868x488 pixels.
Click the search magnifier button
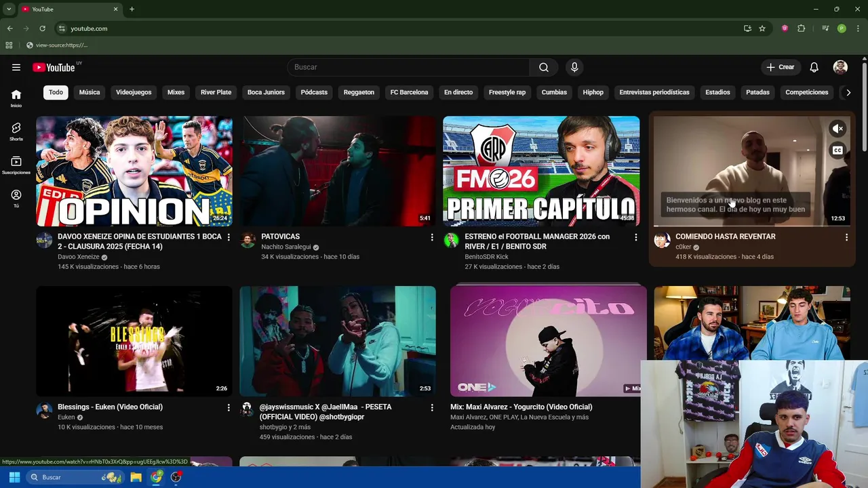544,67
